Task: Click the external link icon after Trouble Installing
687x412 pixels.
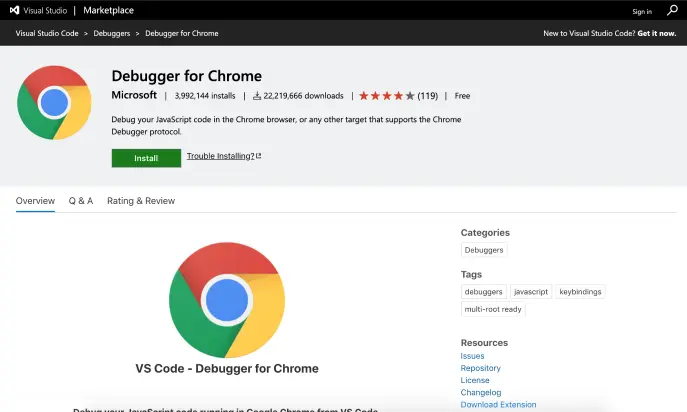Action: 259,156
